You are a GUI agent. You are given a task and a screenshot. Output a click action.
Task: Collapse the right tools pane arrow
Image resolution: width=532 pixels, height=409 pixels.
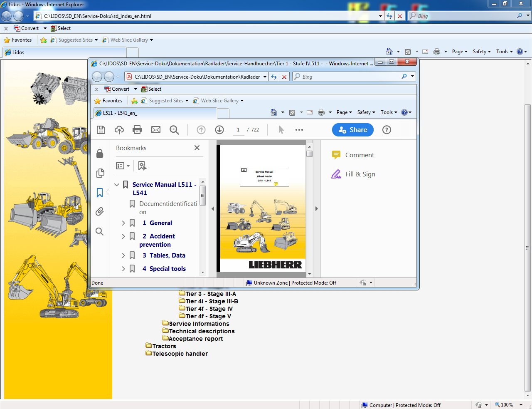click(x=316, y=209)
